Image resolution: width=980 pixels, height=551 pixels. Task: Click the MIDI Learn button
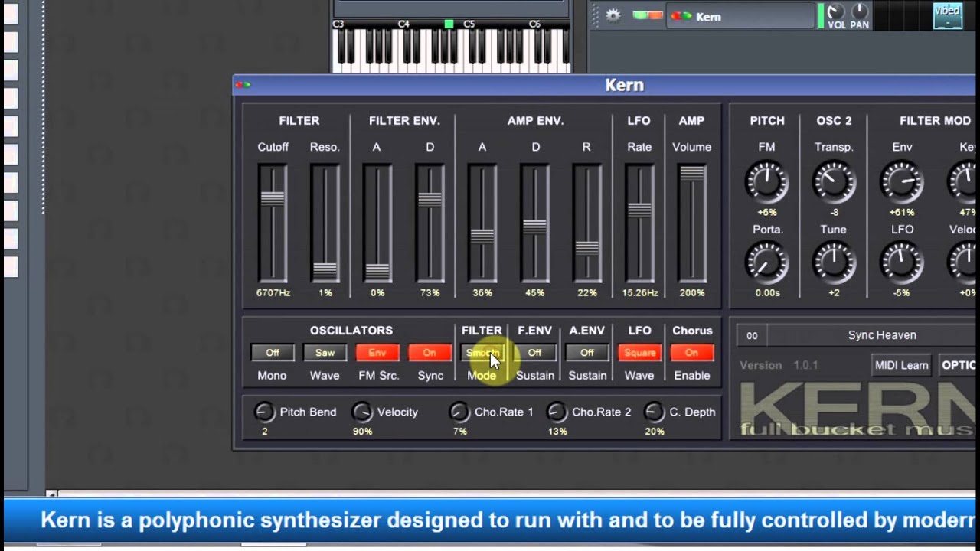[902, 365]
